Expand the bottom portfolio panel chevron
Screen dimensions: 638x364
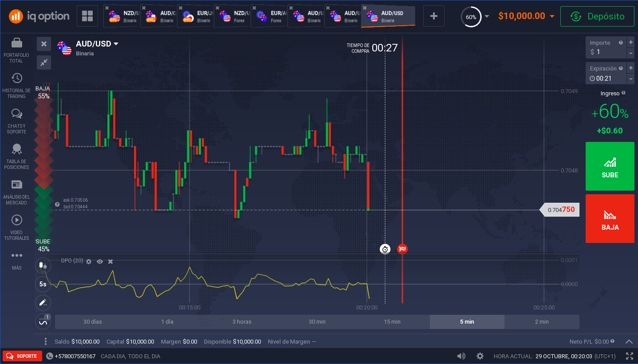pos(629,341)
